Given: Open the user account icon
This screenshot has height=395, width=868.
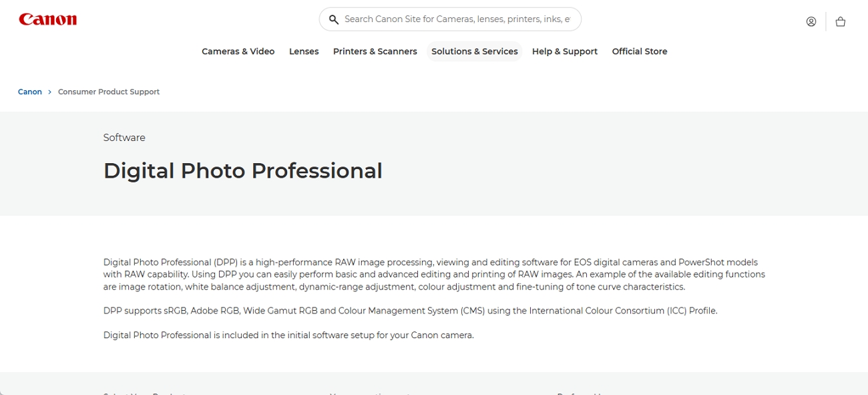Looking at the screenshot, I should point(811,21).
